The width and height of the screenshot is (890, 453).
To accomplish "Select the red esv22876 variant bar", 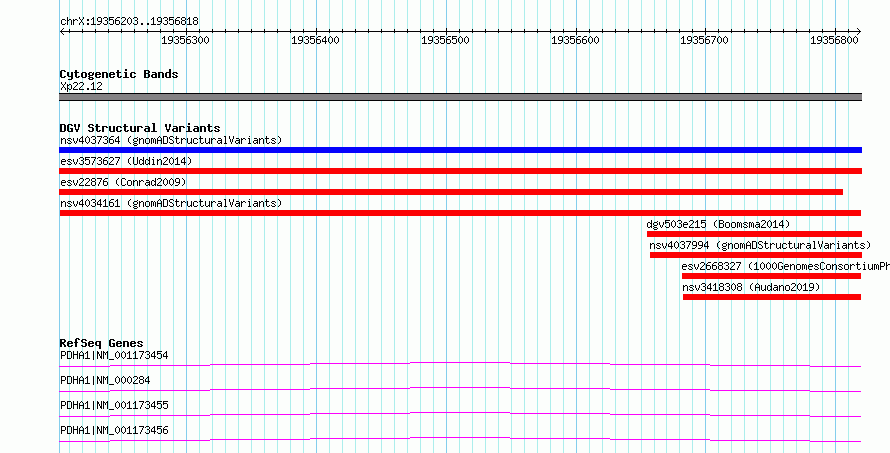I will (x=451, y=192).
